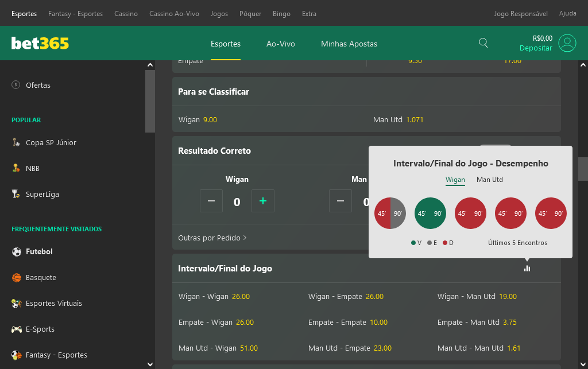Select Empate - Empate at 10.00
This screenshot has height=369, width=588.
[x=348, y=323]
